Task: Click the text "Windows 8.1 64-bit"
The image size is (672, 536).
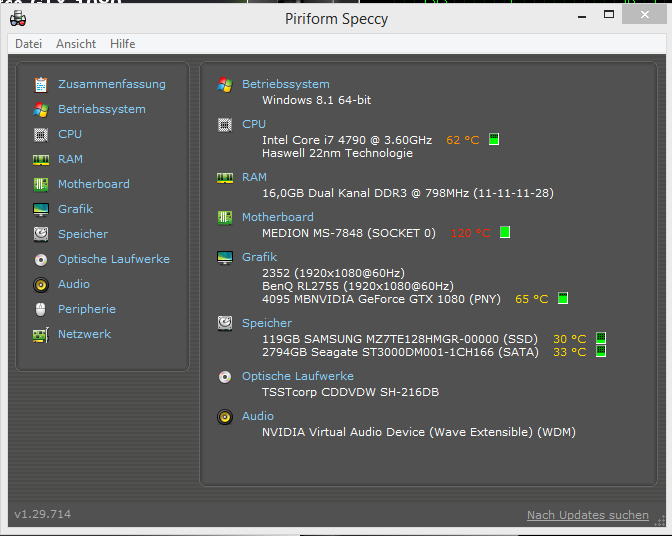Action: click(x=317, y=100)
